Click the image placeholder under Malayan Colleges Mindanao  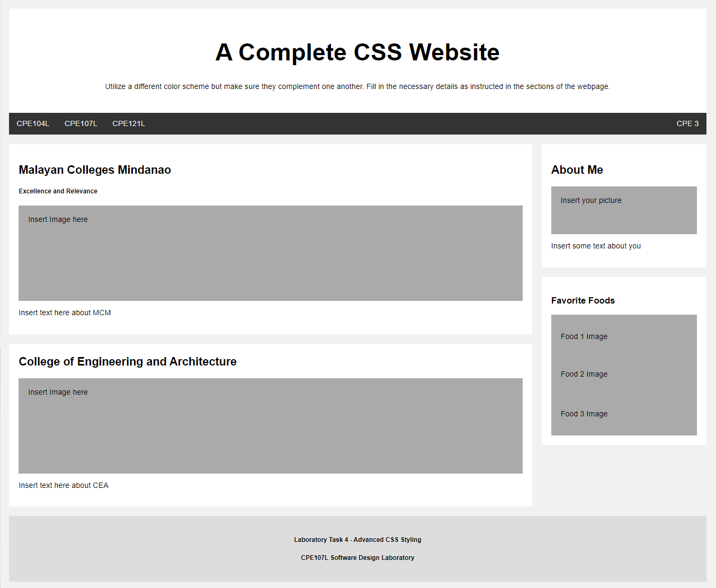[x=271, y=253]
